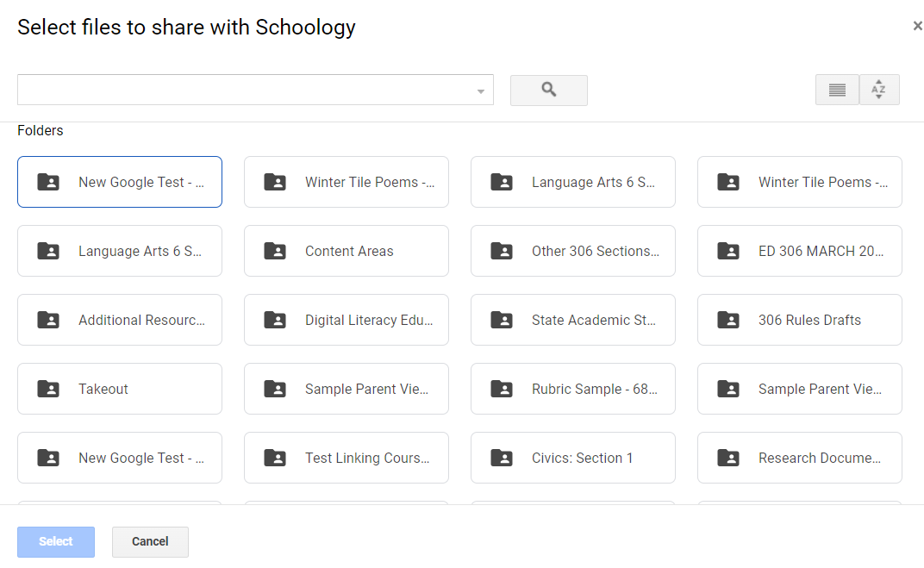Click the Cancel button

point(150,542)
